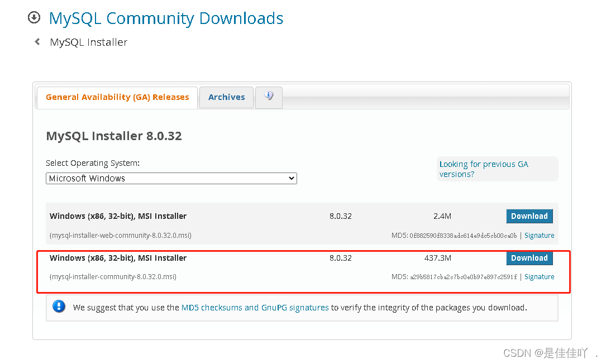Click filename mysql-installer-community-8.0.32.0.msi
Viewport: 606px width, 364px height.
click(x=113, y=277)
